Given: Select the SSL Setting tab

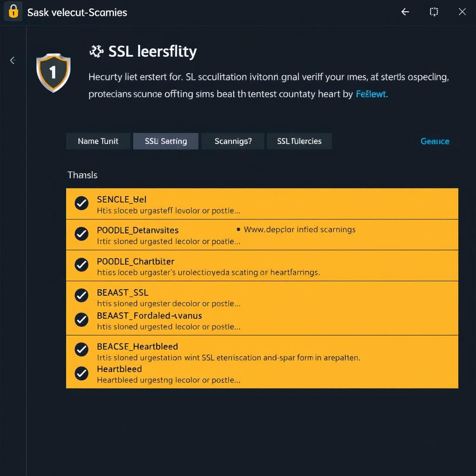Looking at the screenshot, I should tap(166, 141).
